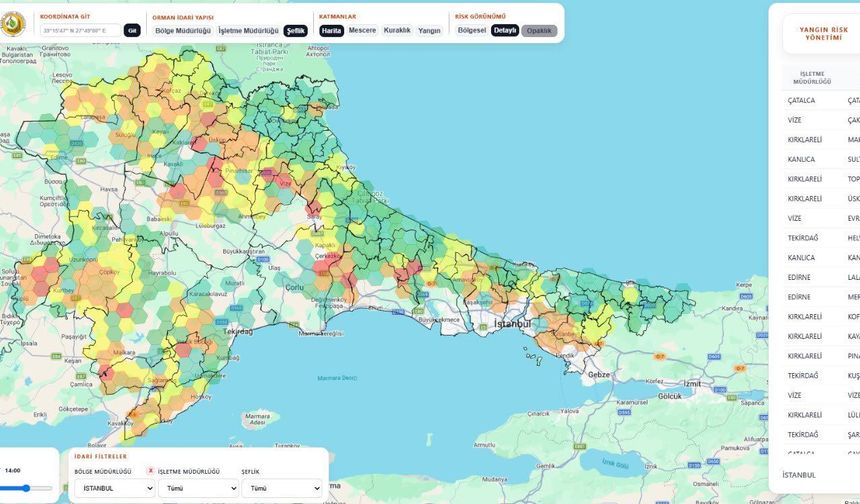Screen dimensions: 860x504
Task: Select the first TEKİRDAĞ table row
Action: click(x=821, y=238)
